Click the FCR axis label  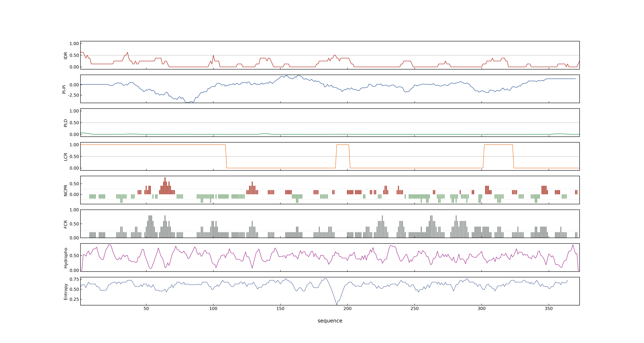[x=66, y=224]
